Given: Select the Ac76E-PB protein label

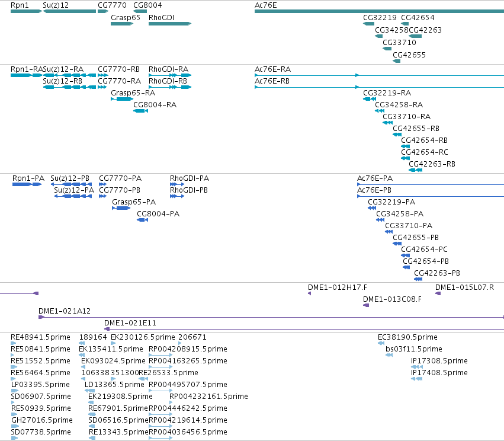Looking at the screenshot, I should point(374,190).
